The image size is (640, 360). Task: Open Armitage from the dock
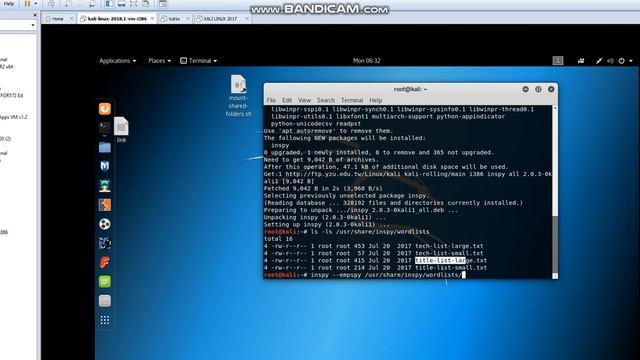[105, 186]
